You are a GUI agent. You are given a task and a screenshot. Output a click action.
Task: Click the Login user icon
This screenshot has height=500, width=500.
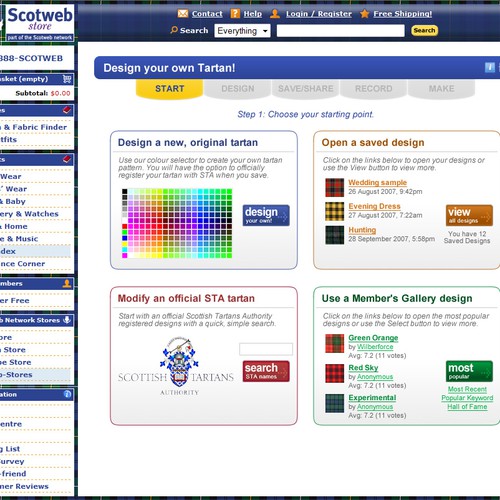(x=275, y=14)
